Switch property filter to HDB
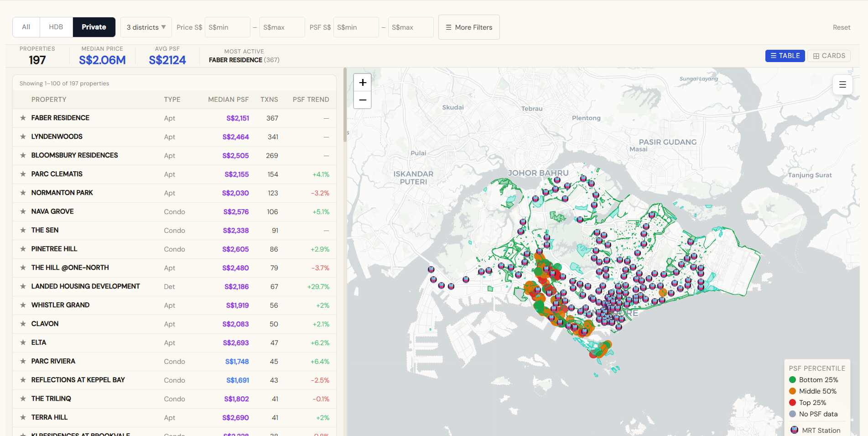This screenshot has width=868, height=436. [56, 27]
